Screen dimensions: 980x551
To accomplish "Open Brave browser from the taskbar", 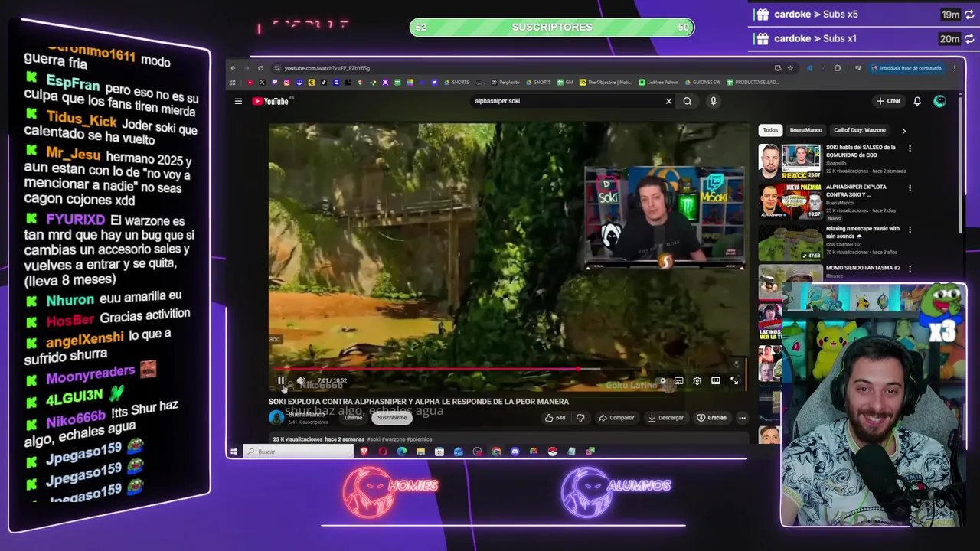I will click(364, 452).
